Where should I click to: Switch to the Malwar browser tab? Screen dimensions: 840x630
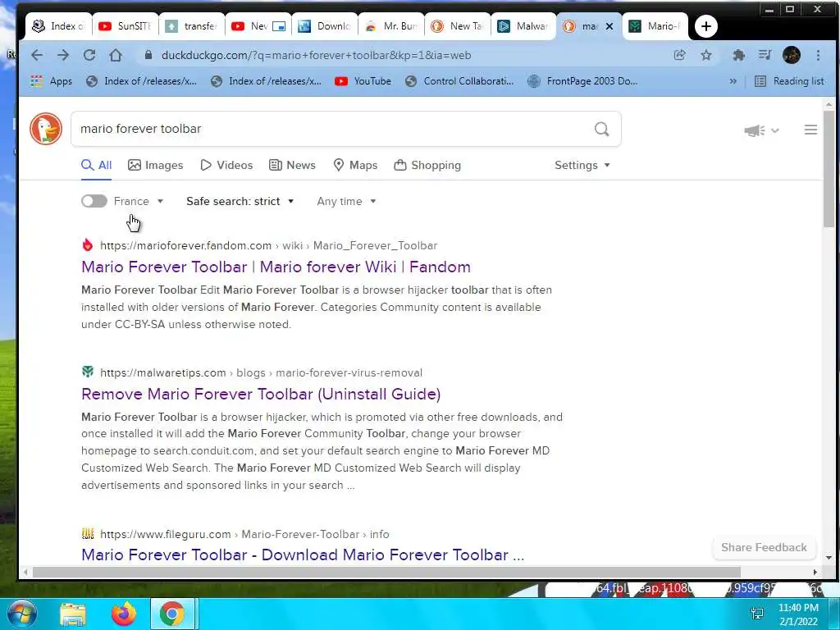[524, 26]
